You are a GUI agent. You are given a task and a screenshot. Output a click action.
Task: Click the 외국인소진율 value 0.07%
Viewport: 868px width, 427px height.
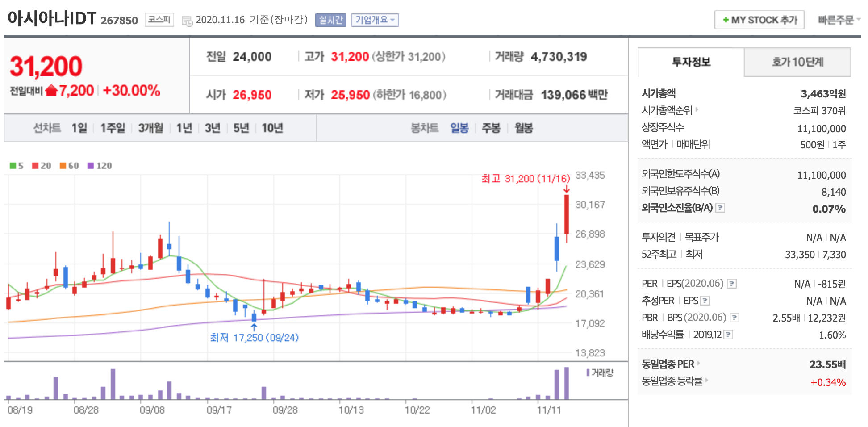[x=829, y=209]
